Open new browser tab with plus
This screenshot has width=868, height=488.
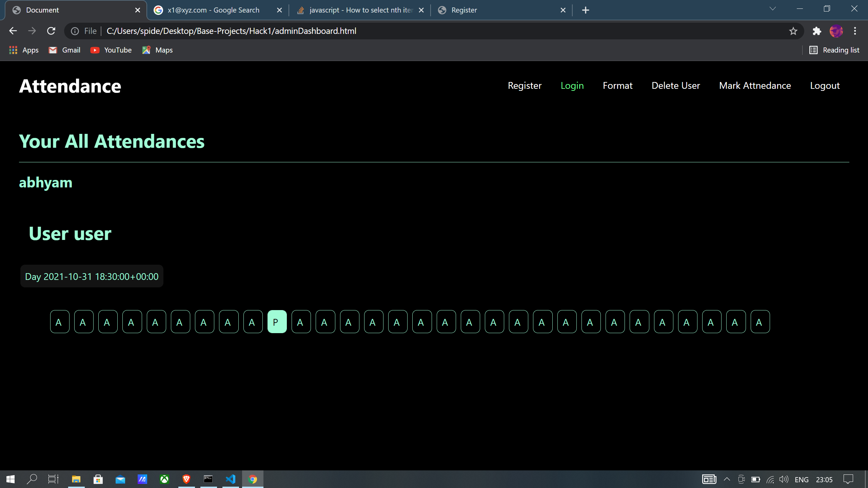click(585, 10)
